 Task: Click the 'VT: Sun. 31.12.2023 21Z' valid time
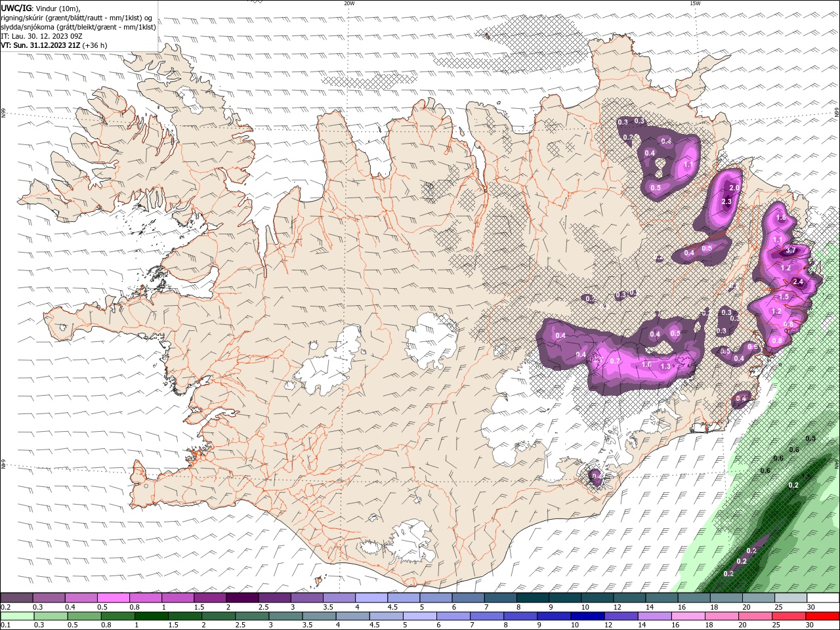tap(41, 45)
